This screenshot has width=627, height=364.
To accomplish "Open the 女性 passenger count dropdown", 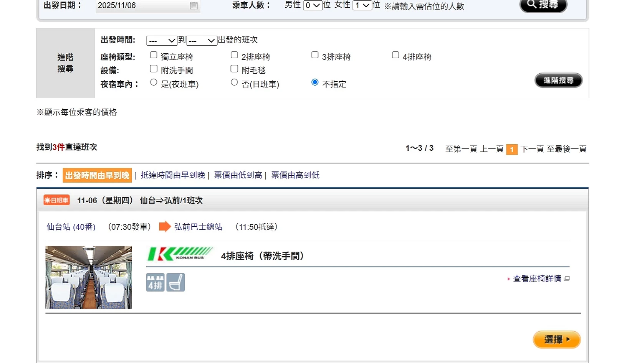I will [x=362, y=5].
